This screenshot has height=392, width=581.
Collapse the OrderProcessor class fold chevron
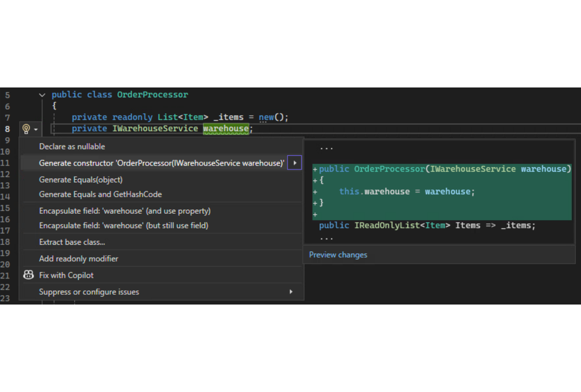(42, 95)
